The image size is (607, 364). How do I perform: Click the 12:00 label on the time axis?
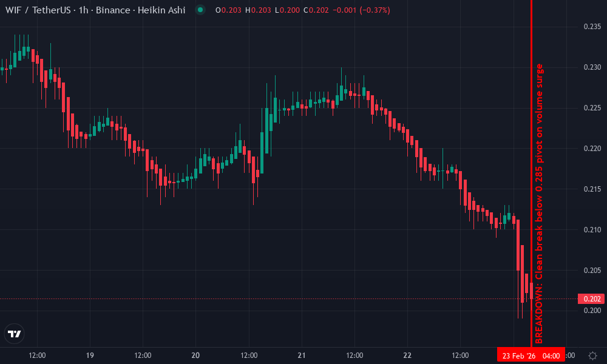tap(38, 355)
